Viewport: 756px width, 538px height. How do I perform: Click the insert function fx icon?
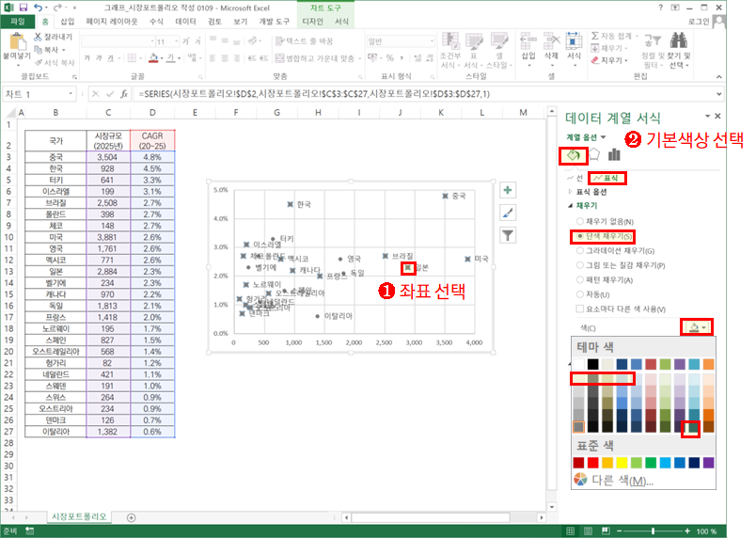point(124,94)
